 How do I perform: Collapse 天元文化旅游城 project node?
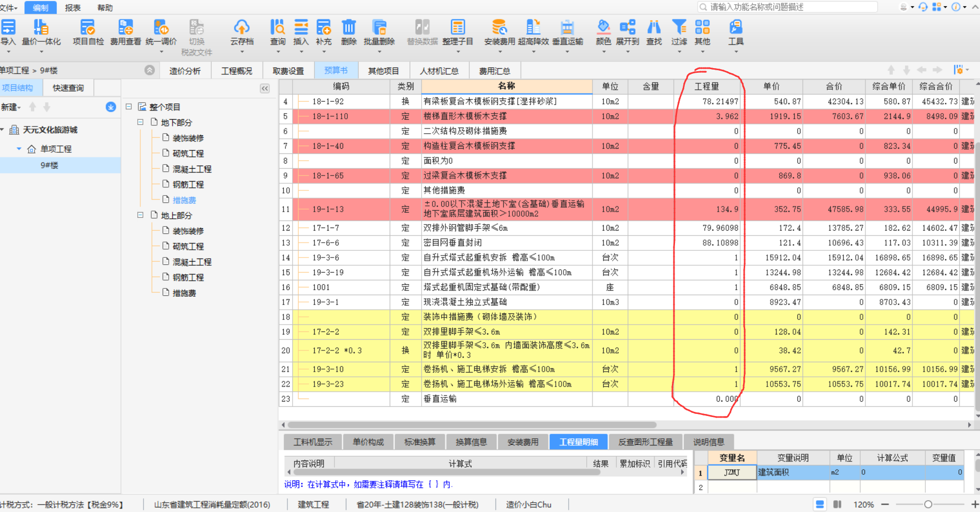(3, 130)
